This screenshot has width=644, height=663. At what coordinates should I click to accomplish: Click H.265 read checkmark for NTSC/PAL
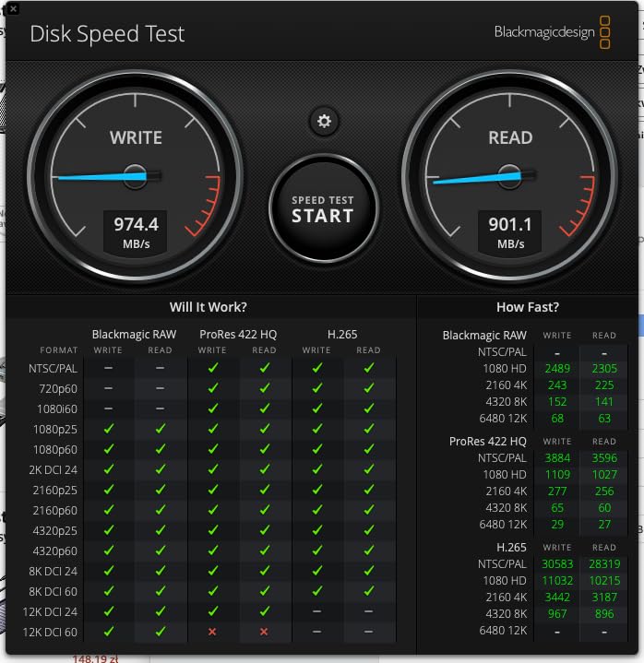(x=369, y=368)
